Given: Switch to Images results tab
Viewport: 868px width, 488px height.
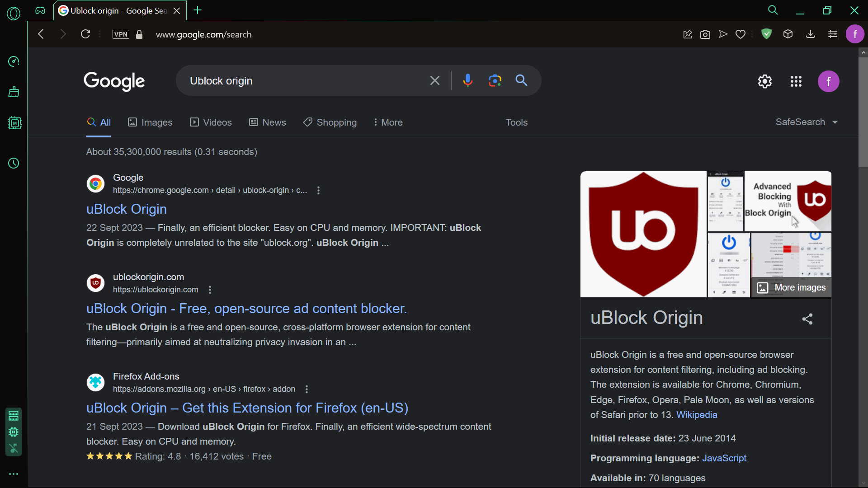Looking at the screenshot, I should click(x=150, y=122).
